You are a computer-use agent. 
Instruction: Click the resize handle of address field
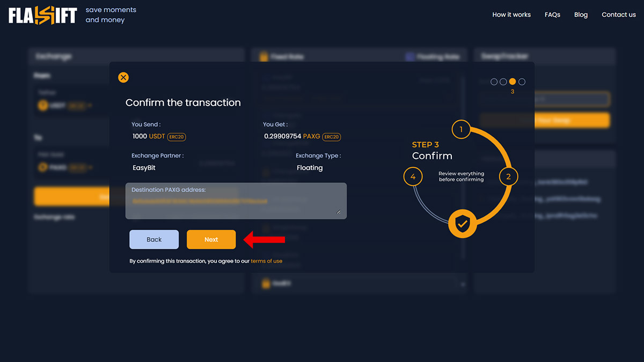pyautogui.click(x=339, y=212)
